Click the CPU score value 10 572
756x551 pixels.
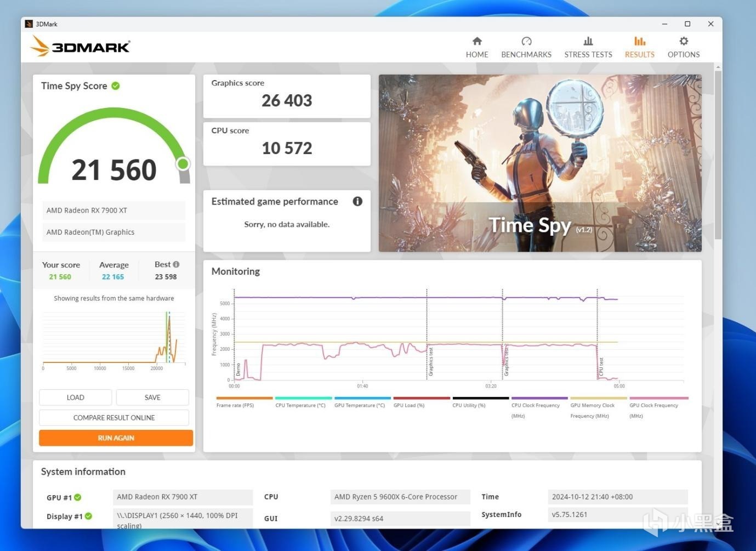pos(287,148)
